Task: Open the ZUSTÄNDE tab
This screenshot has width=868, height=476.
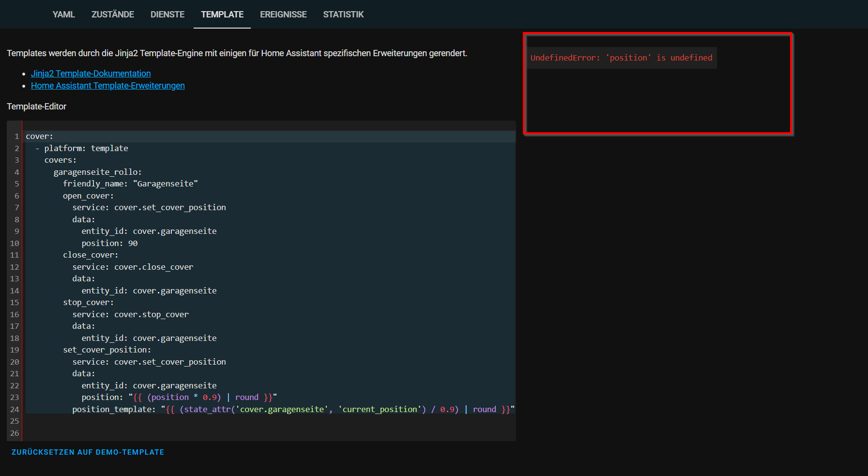Action: 112,15
